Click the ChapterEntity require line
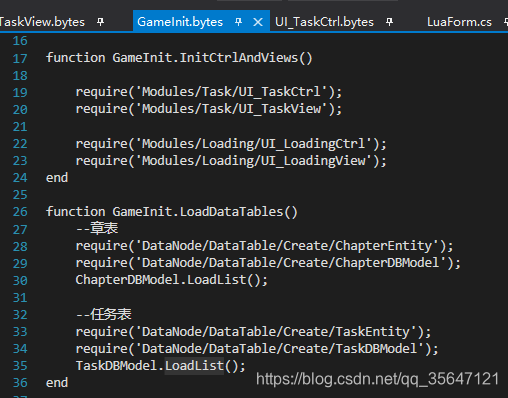This screenshot has width=508, height=398. tap(265, 246)
